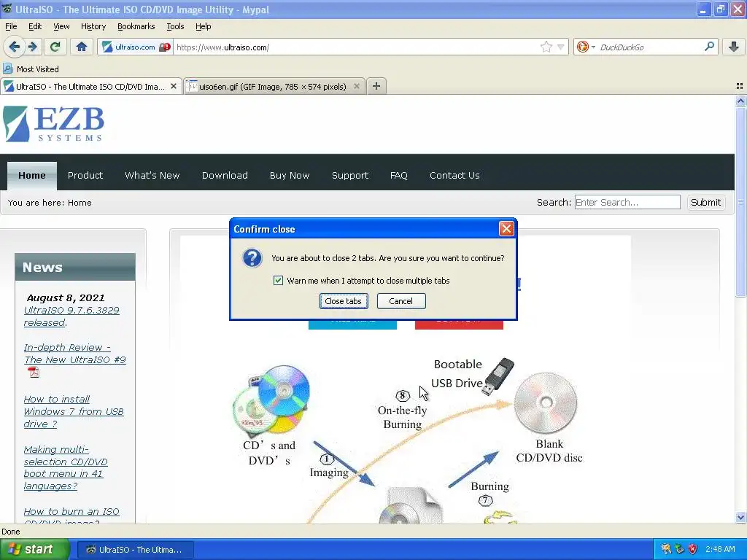747x560 pixels.
Task: Open the Buy Now navigation page
Action: coord(290,175)
